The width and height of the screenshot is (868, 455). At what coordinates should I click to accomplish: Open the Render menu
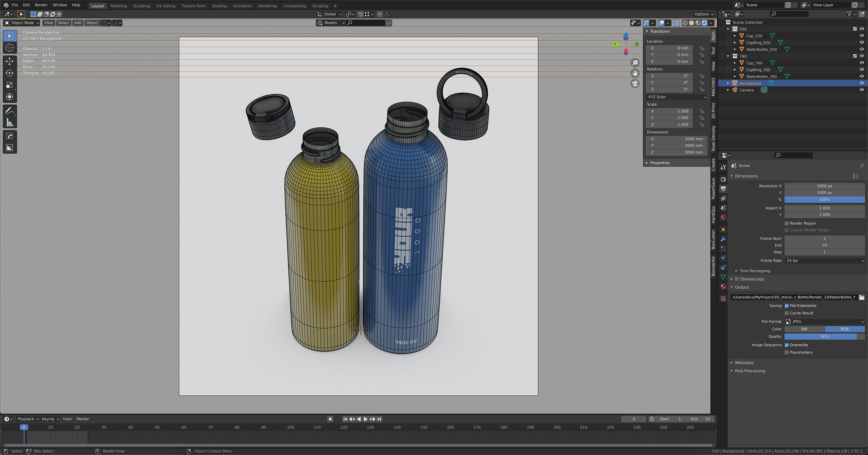pos(41,5)
